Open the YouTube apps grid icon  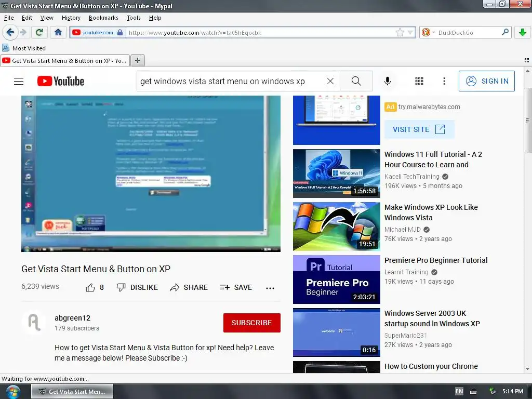pyautogui.click(x=419, y=81)
